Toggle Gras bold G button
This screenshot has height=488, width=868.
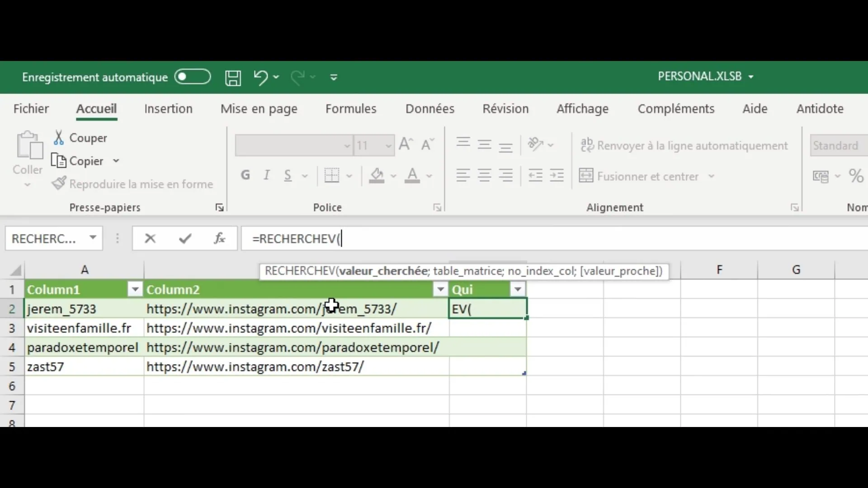[245, 175]
